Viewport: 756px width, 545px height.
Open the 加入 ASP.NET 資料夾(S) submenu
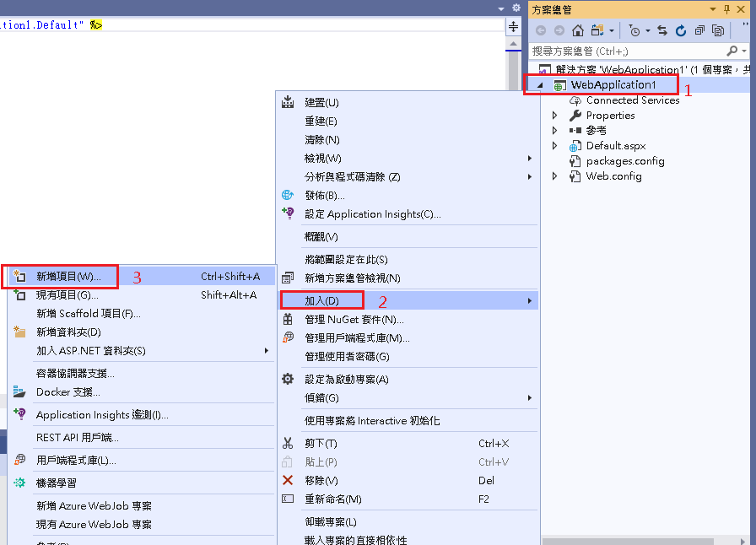[142, 351]
